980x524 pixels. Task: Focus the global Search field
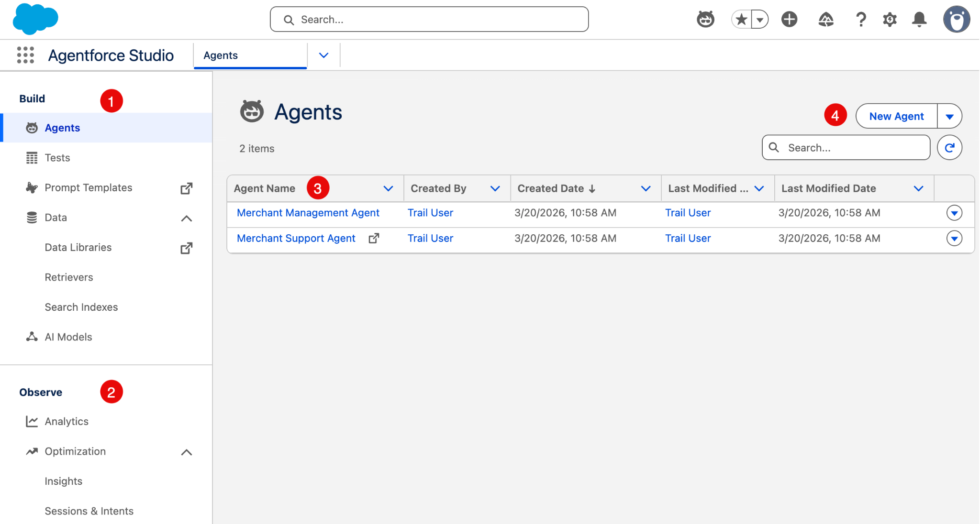pos(429,19)
